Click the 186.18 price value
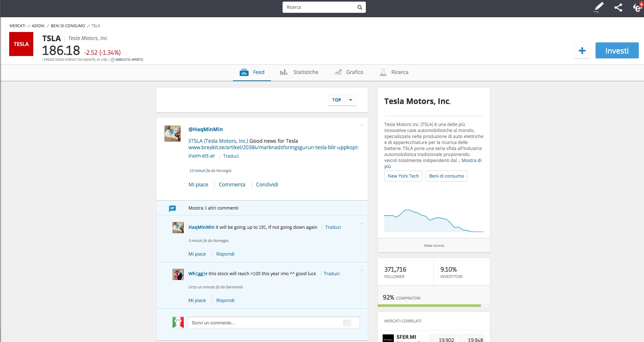644x342 pixels. (61, 50)
